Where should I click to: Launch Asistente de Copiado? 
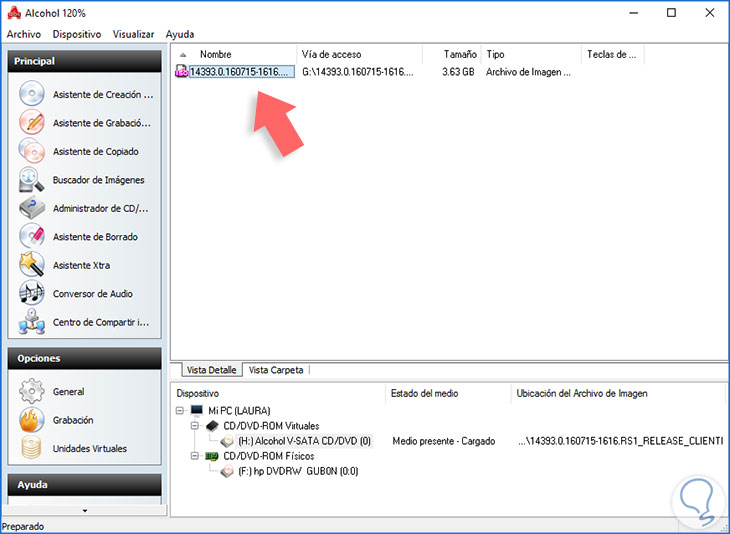pyautogui.click(x=95, y=151)
